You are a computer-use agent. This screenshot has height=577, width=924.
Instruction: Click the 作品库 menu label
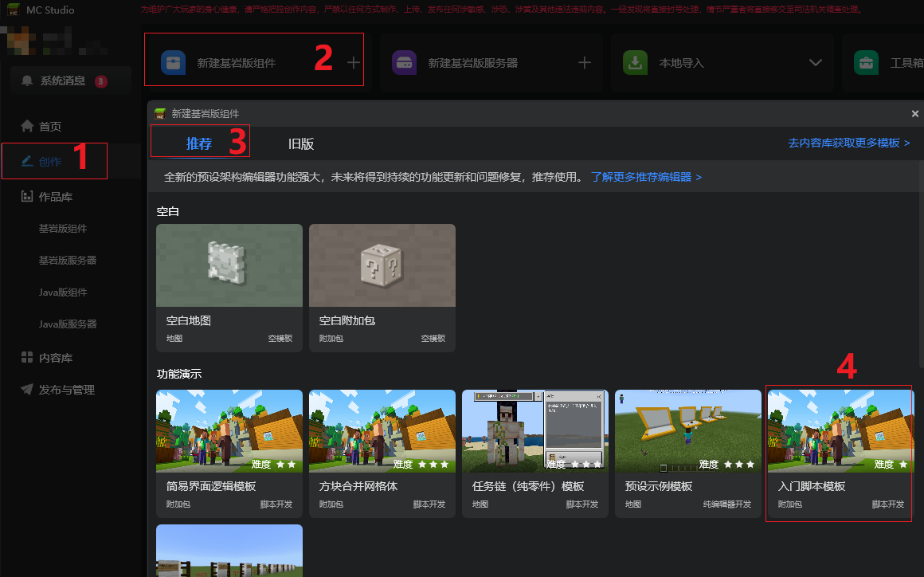[56, 197]
